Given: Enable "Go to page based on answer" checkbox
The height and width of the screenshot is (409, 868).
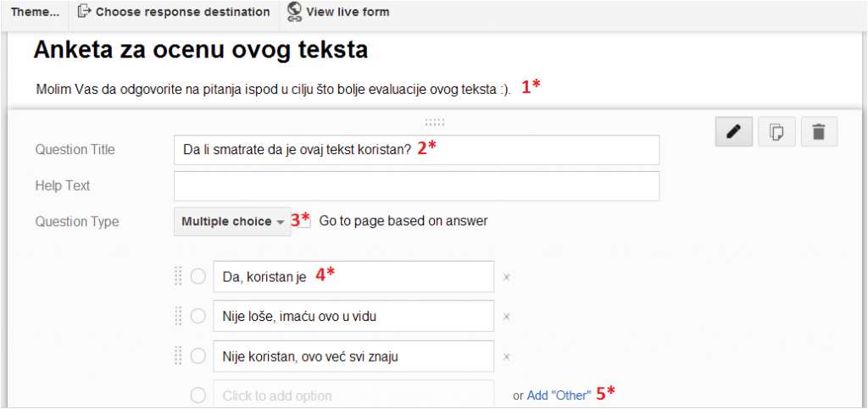Looking at the screenshot, I should (305, 222).
